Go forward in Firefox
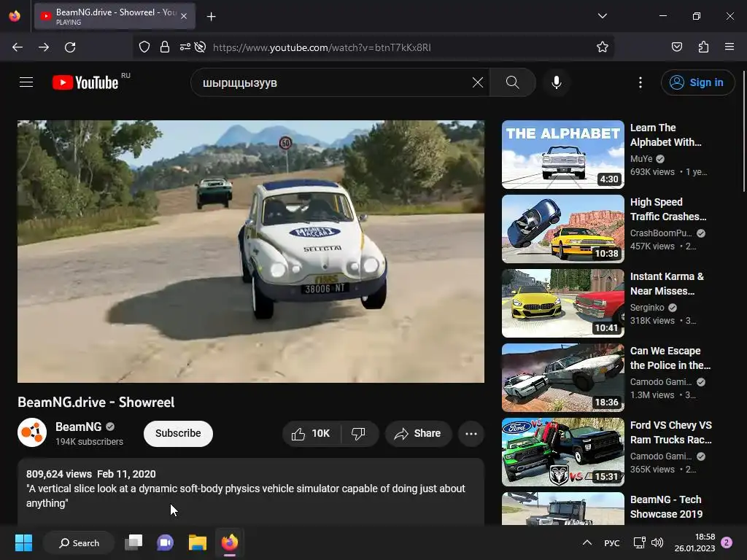The width and height of the screenshot is (747, 560). point(44,47)
